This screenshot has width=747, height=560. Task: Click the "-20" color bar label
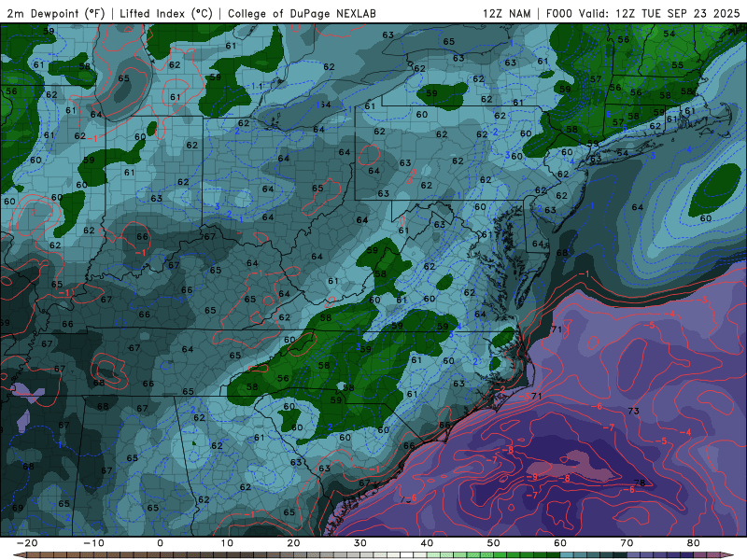pyautogui.click(x=27, y=543)
